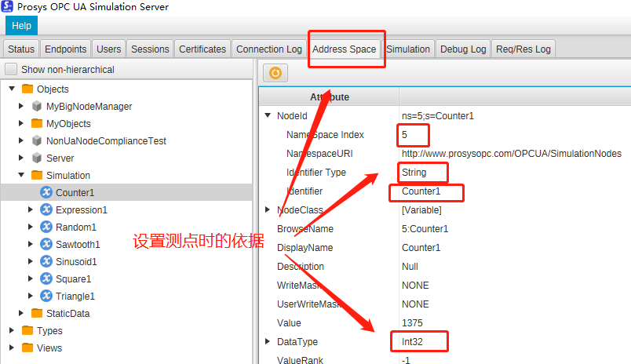
Task: Expand the NonUaNodeComplianceTest node arrow
Action: 21,140
